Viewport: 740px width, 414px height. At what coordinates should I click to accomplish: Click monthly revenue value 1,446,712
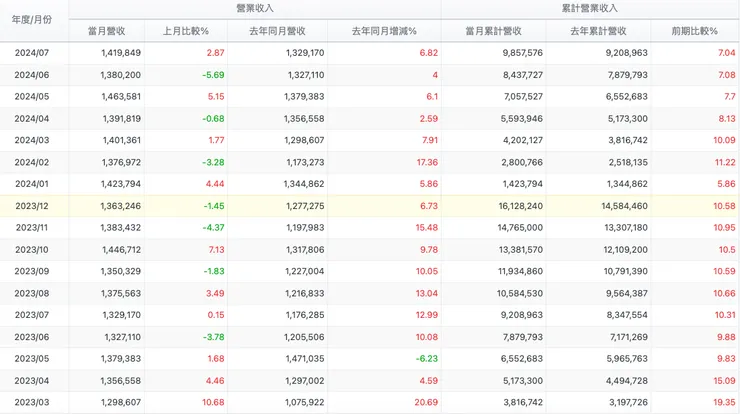(x=121, y=250)
